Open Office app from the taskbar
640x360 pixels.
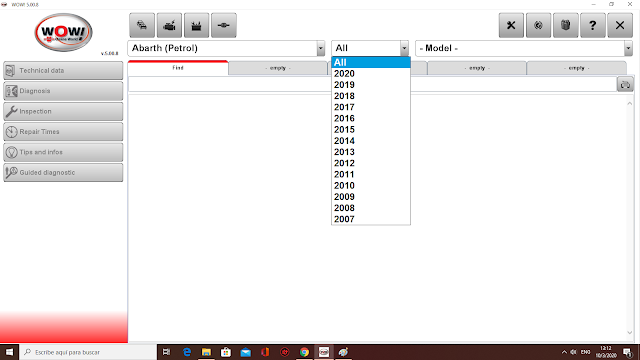265,352
